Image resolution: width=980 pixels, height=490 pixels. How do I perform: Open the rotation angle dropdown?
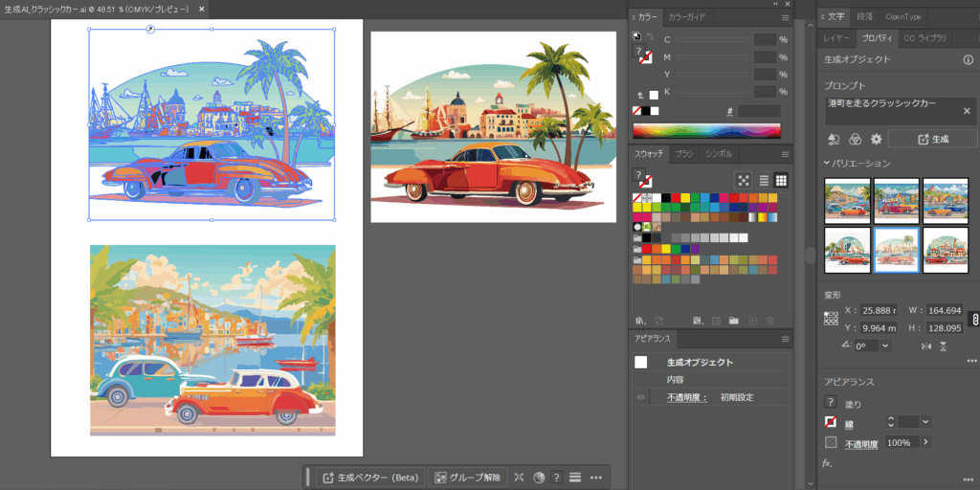pos(884,345)
